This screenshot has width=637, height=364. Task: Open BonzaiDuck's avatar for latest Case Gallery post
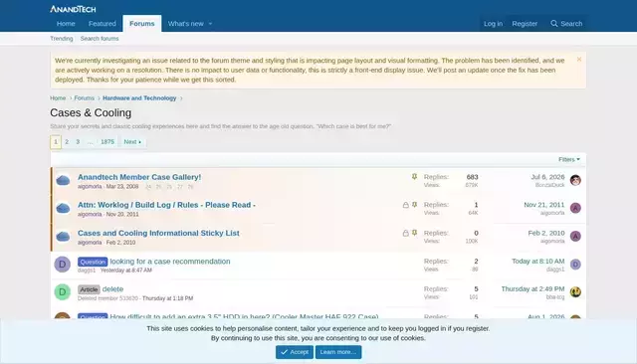click(575, 180)
